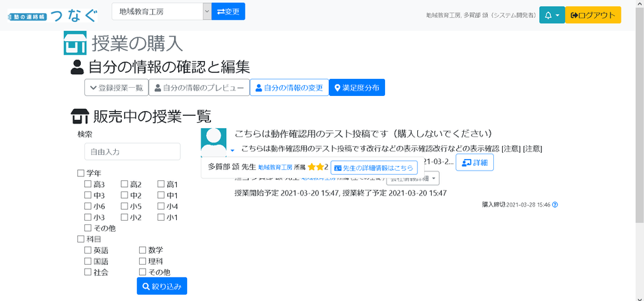Check the 小3 checkbox

pyautogui.click(x=88, y=217)
